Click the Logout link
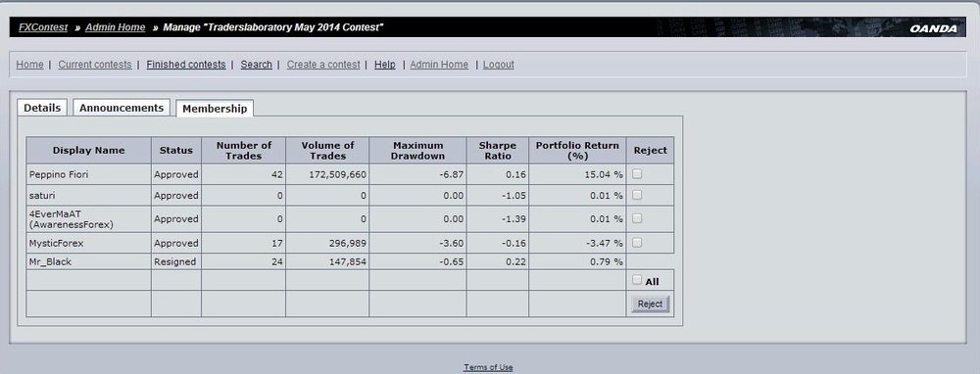The height and width of the screenshot is (374, 980). pos(499,65)
